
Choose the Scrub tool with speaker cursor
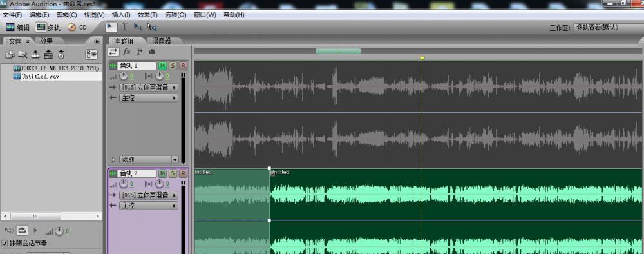coord(152,27)
